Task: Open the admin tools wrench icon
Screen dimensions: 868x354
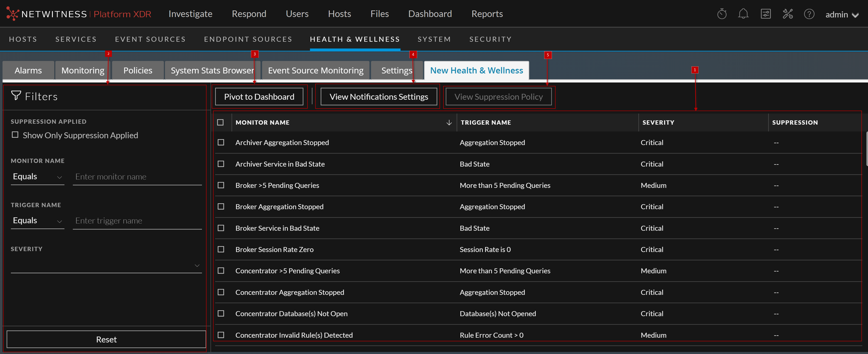Action: click(787, 14)
